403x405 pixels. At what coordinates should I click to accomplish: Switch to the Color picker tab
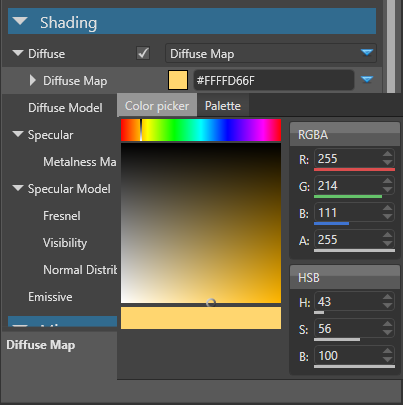point(157,106)
